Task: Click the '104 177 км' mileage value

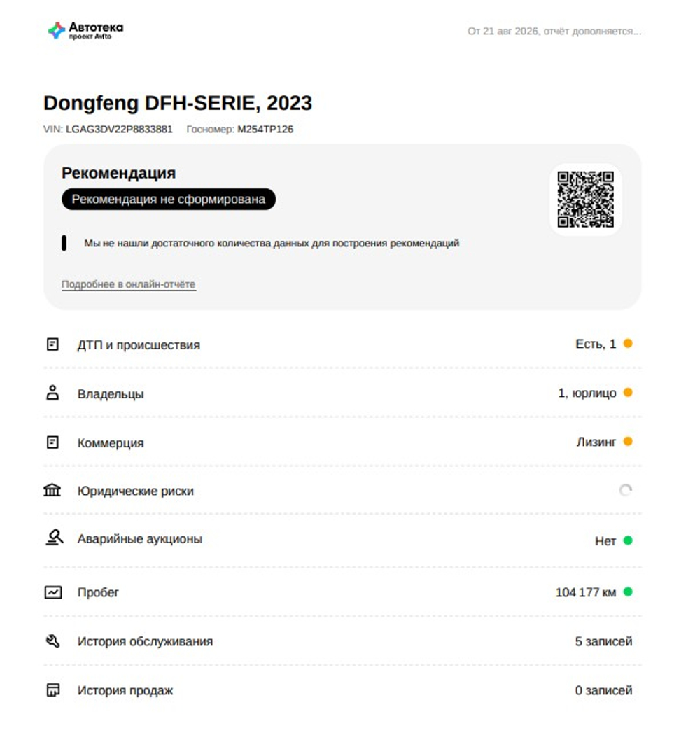Action: (586, 592)
